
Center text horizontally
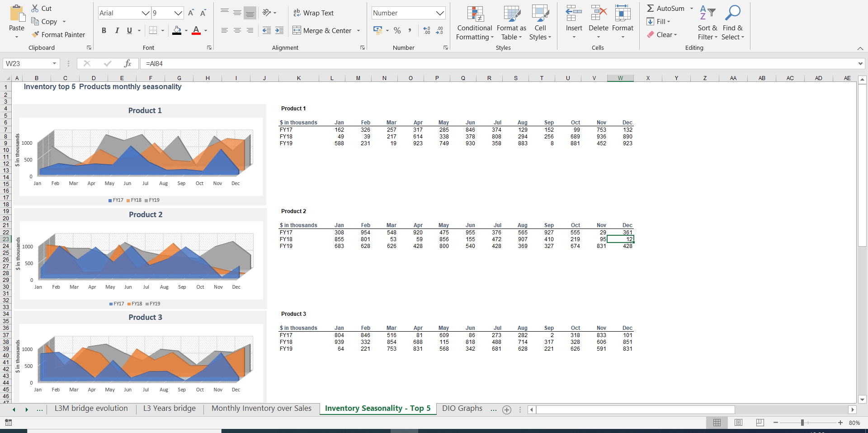click(x=237, y=30)
